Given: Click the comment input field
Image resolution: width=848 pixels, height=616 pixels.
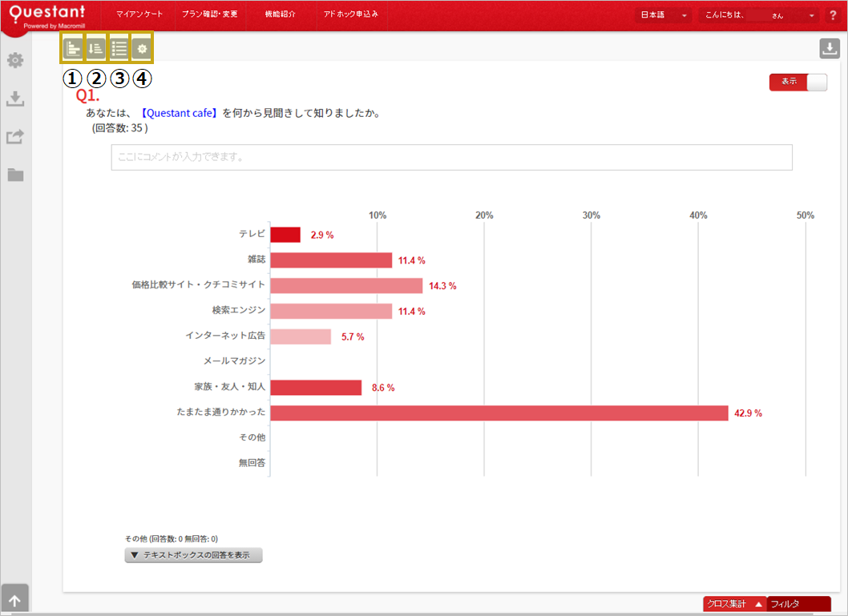Looking at the screenshot, I should click(451, 157).
